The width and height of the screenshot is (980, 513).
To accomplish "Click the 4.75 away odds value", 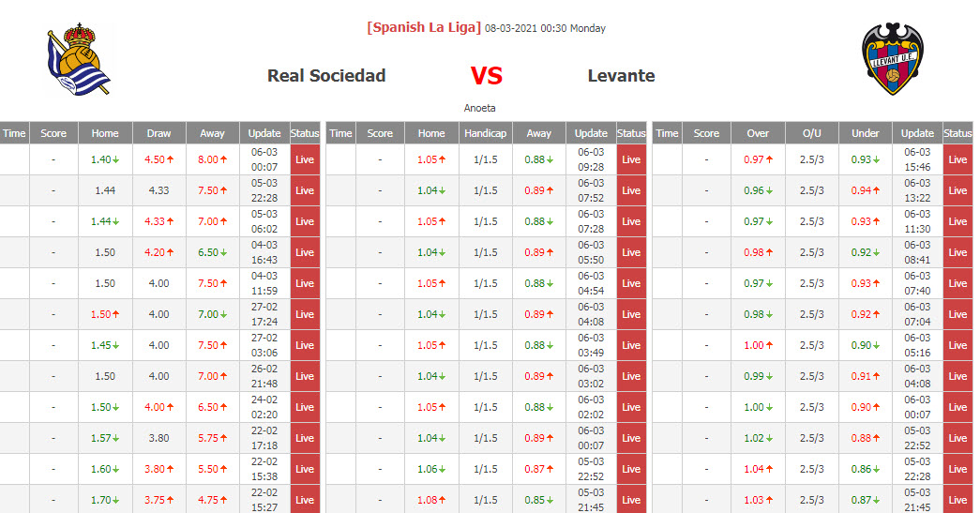I will (x=212, y=500).
